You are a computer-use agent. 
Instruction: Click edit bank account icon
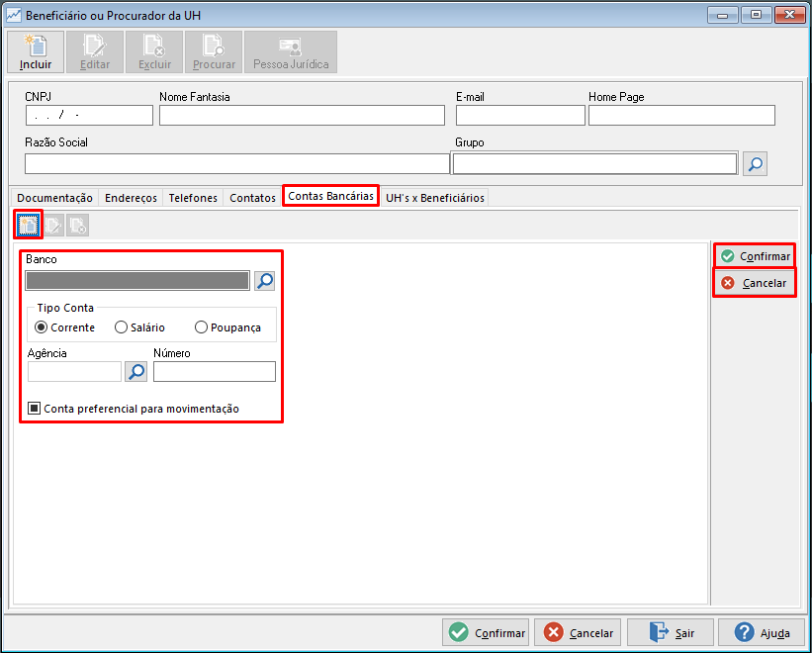(53, 226)
